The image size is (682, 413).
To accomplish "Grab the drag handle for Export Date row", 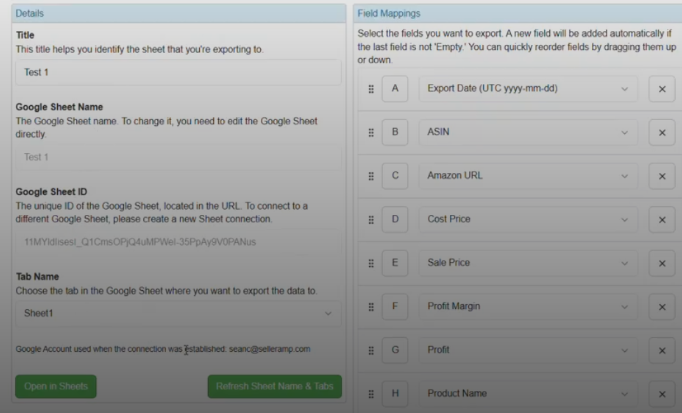I will click(371, 89).
